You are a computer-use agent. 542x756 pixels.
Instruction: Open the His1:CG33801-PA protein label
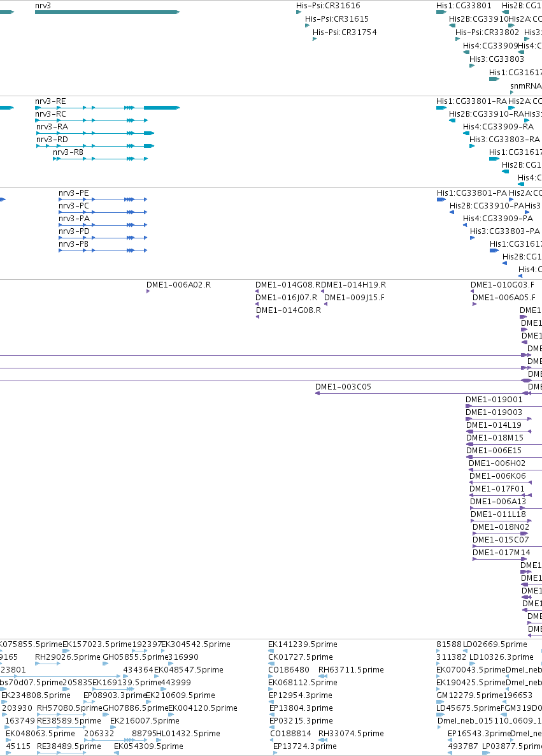point(472,193)
